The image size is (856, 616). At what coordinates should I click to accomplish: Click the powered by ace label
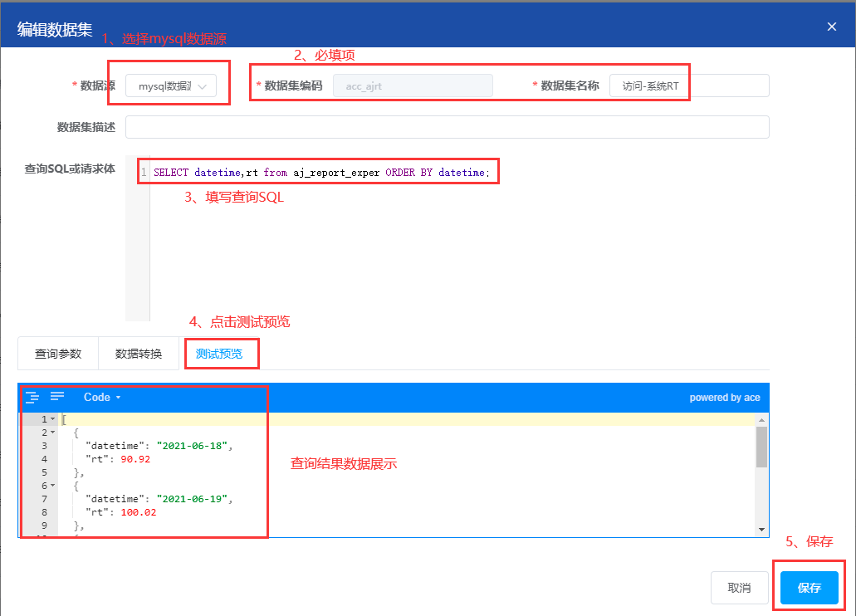tap(724, 397)
